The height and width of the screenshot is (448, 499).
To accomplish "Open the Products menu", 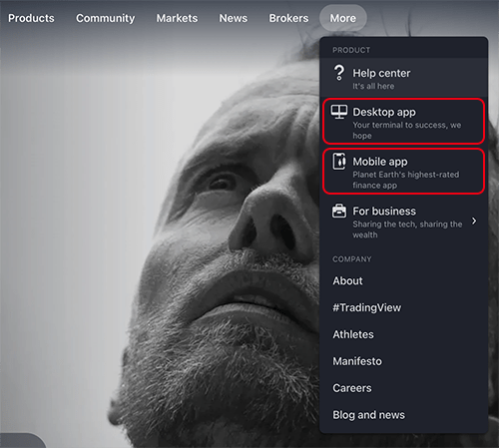I will pos(31,18).
